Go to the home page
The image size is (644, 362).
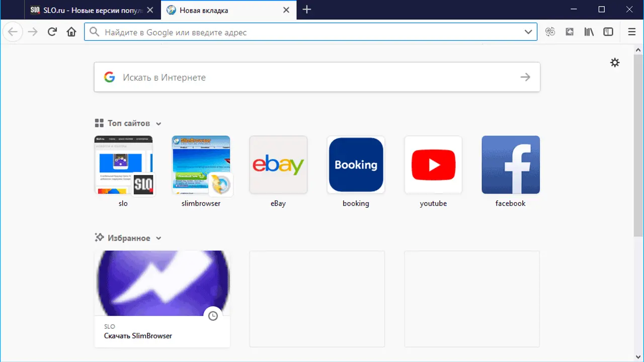[71, 32]
